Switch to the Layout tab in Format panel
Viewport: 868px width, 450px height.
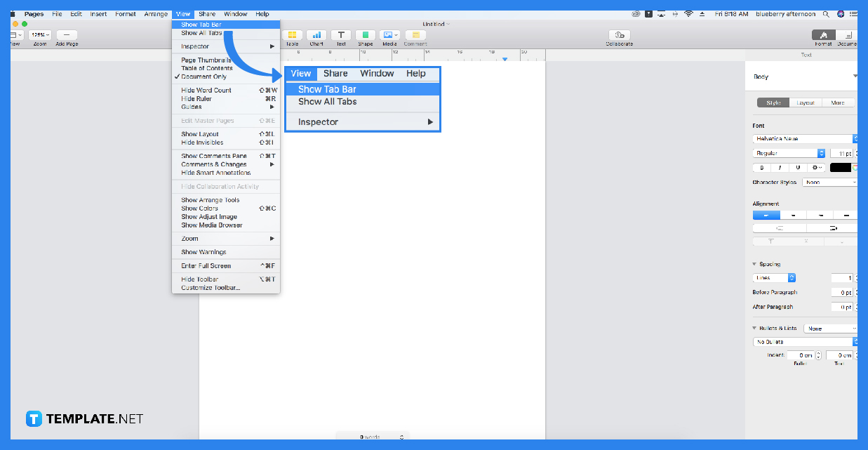(x=805, y=102)
